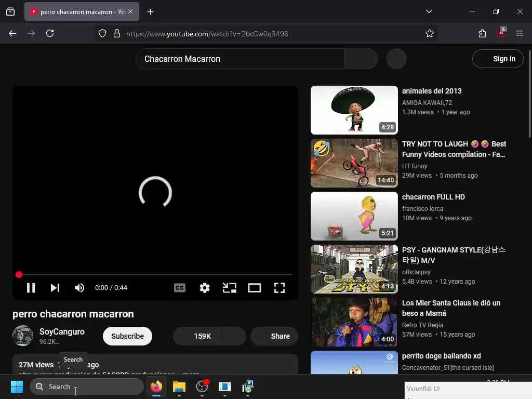Open Firefox View tab icon
Image resolution: width=532 pixels, height=399 pixels.
tap(10, 12)
